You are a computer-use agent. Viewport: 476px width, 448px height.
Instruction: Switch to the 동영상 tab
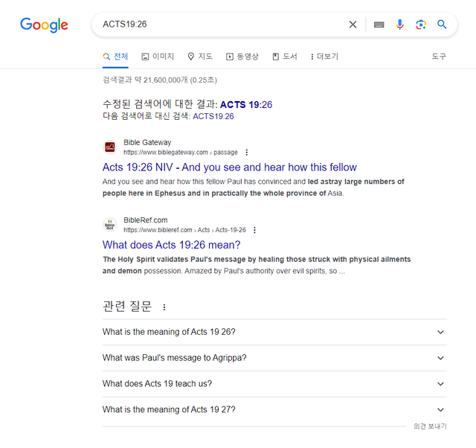[242, 57]
